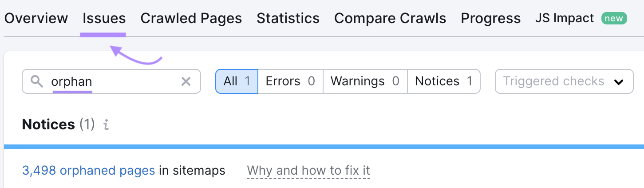Switch to Compare Crawls tab
Screen dimensions: 644x188
(x=390, y=18)
